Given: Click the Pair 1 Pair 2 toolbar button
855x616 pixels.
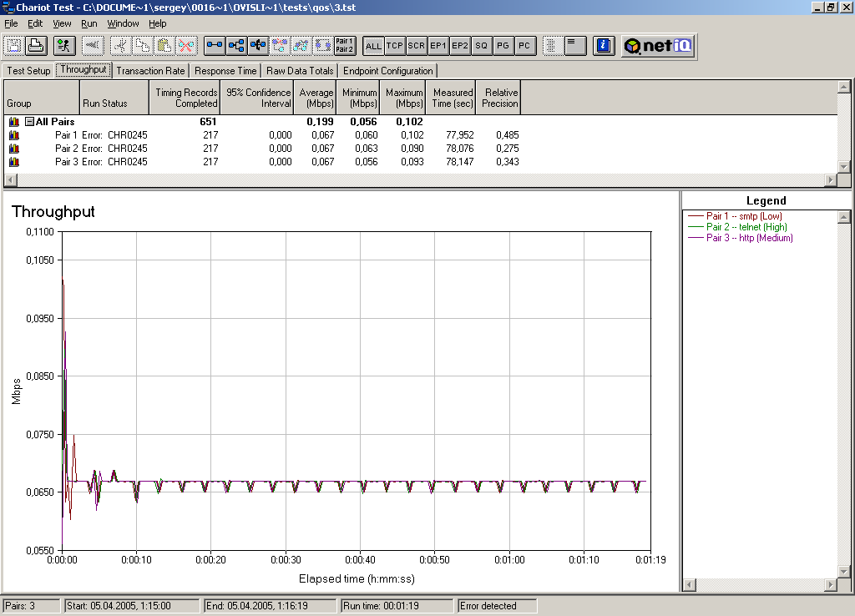Looking at the screenshot, I should pyautogui.click(x=344, y=46).
